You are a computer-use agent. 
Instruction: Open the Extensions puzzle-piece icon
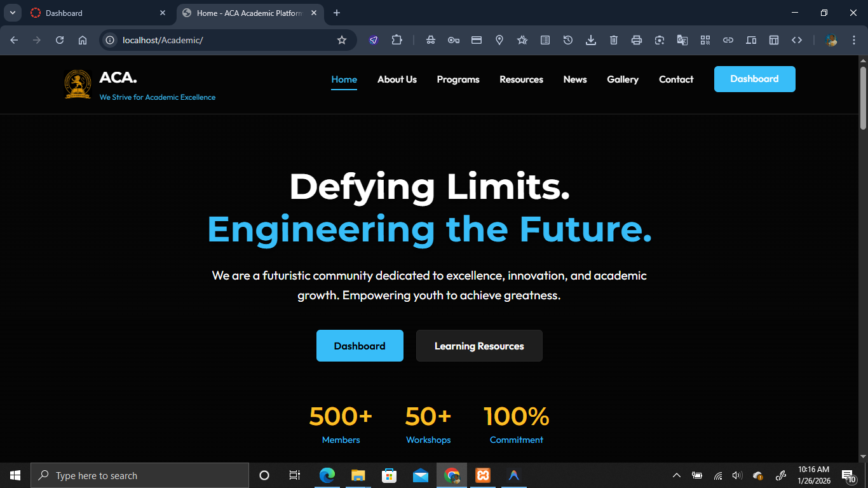click(397, 40)
